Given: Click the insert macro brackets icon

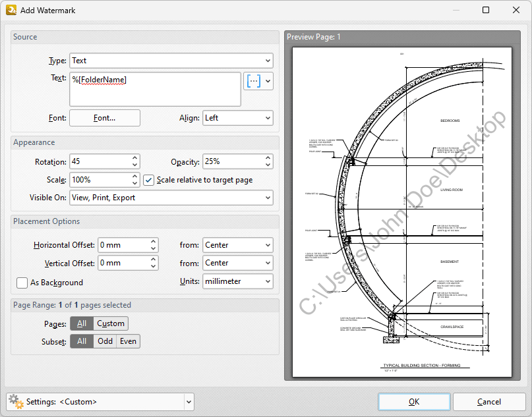Looking at the screenshot, I should [x=253, y=81].
